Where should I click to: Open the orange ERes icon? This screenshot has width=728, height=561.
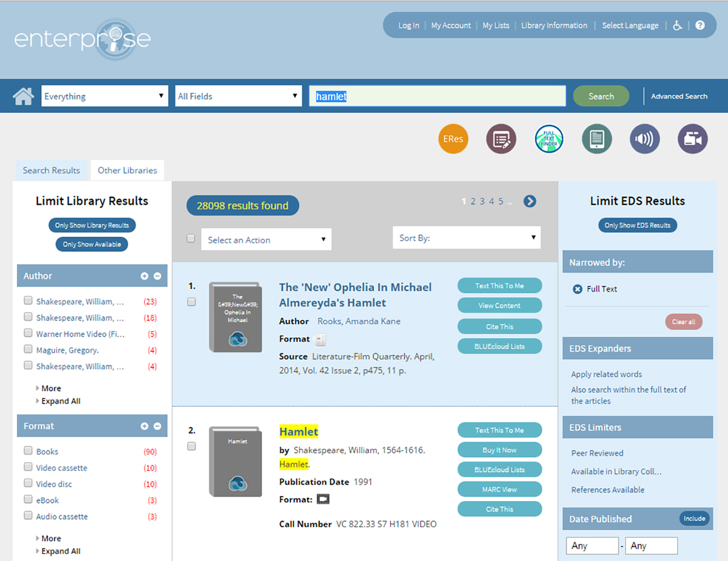[x=453, y=139]
